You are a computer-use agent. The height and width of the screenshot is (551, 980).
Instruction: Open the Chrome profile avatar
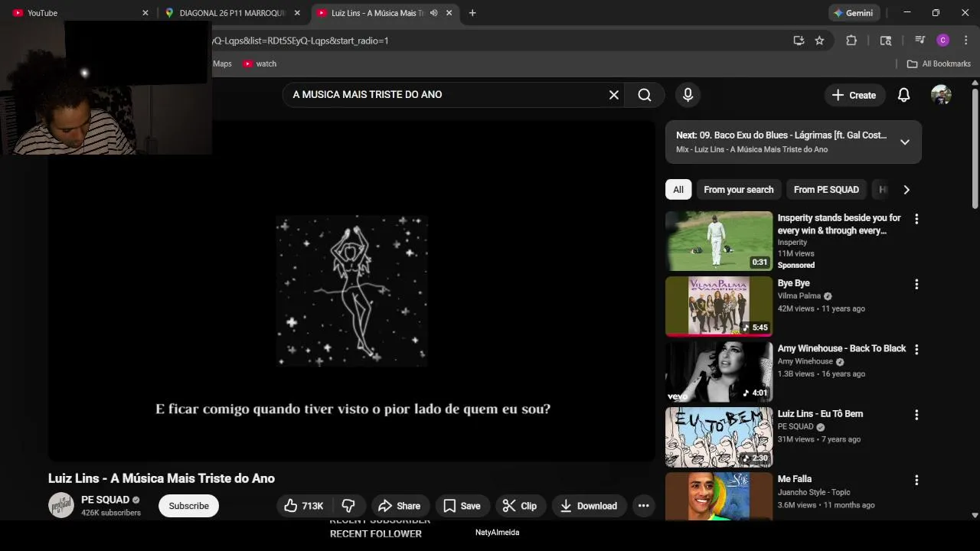[x=942, y=41]
